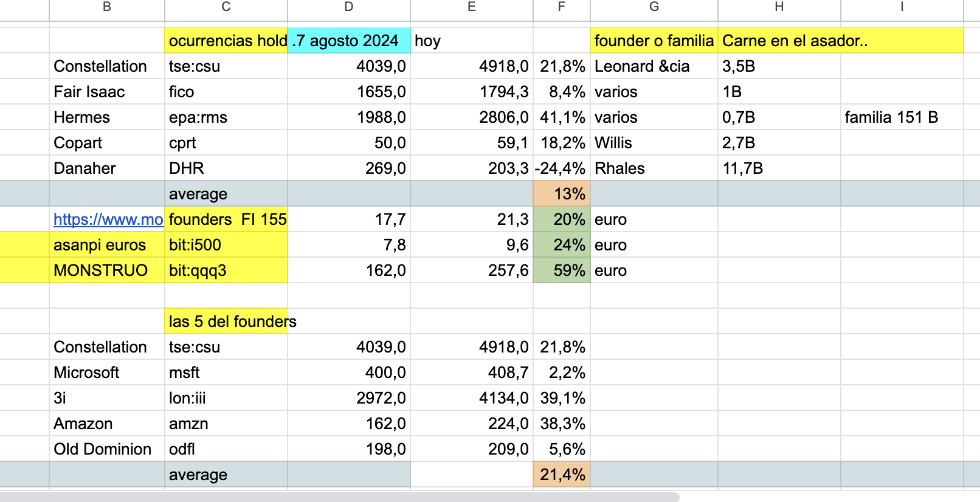Select the '257,6' cell
The image size is (980, 502).
point(472,270)
